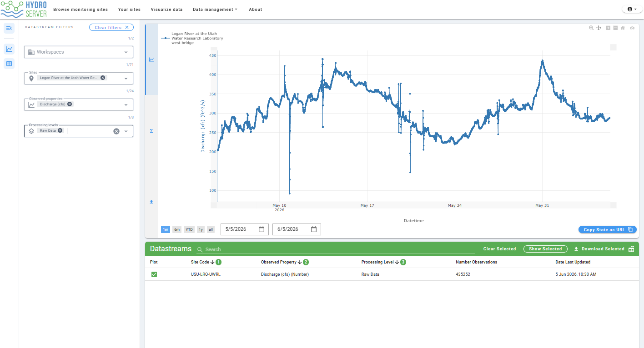Click the USU-LRO-UWRL site code cell
The width and height of the screenshot is (644, 348).
(x=206, y=274)
